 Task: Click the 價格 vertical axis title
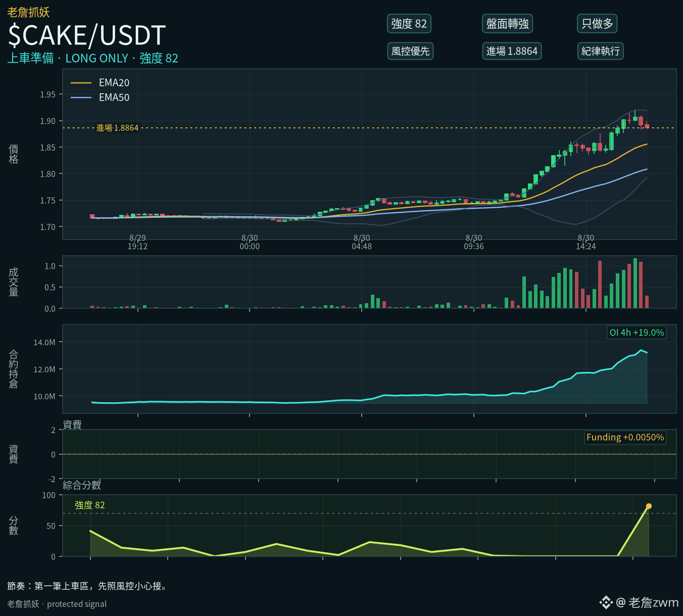(14, 154)
